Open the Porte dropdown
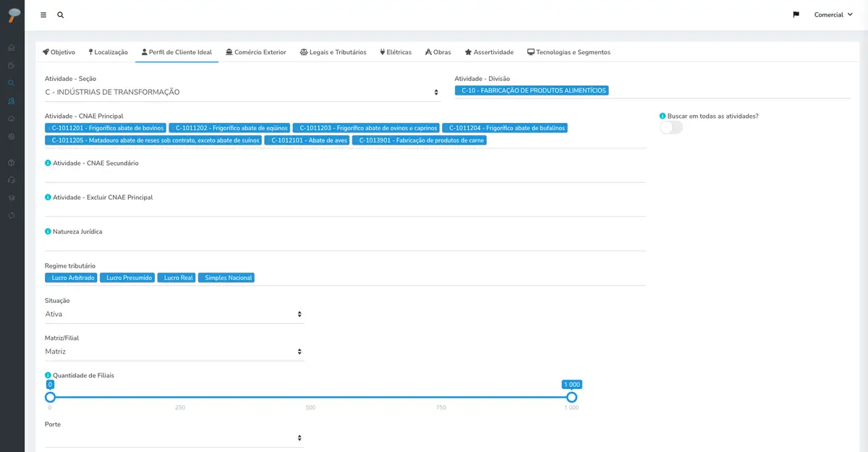 [x=174, y=438]
